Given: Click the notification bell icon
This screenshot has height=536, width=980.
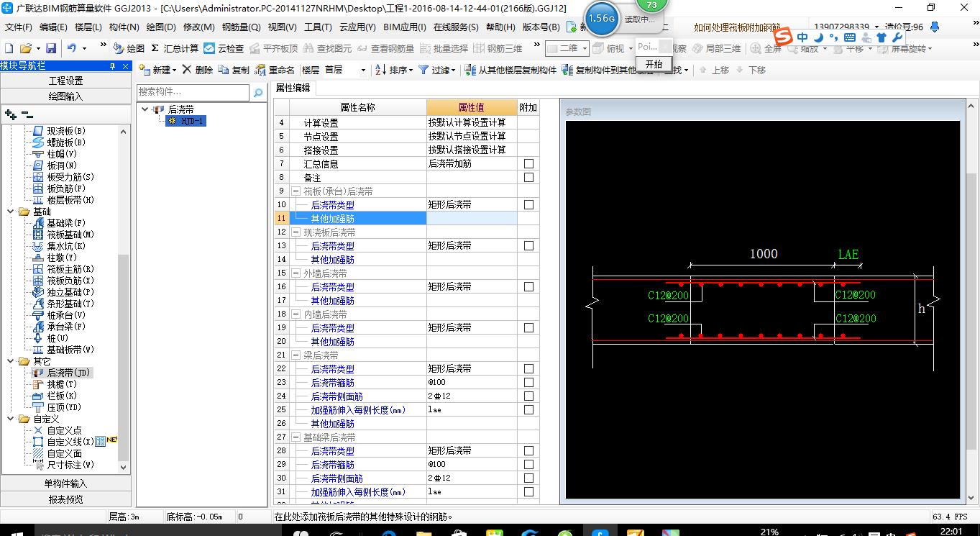Looking at the screenshot, I should (935, 27).
